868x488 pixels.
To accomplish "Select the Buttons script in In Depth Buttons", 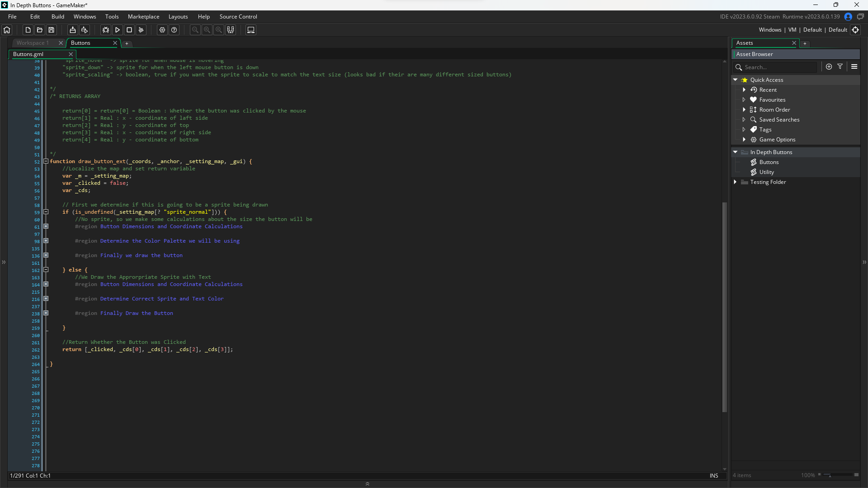I will pos(769,162).
